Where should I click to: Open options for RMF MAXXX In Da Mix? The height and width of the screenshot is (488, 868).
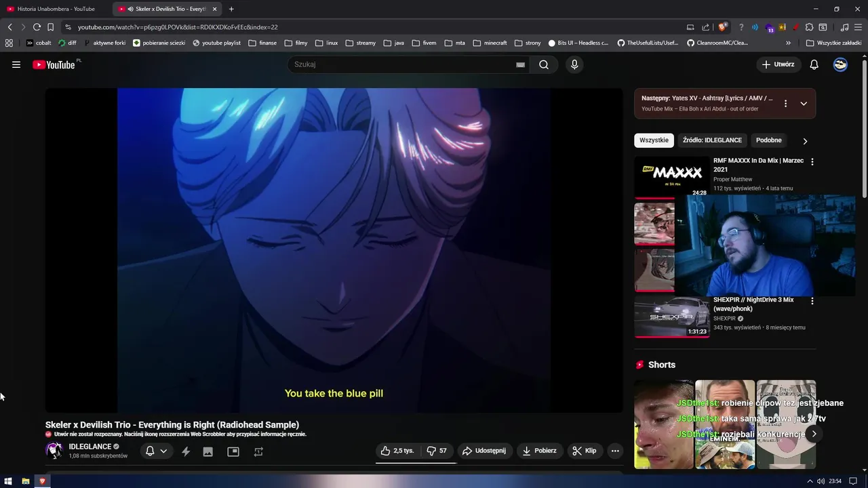812,162
